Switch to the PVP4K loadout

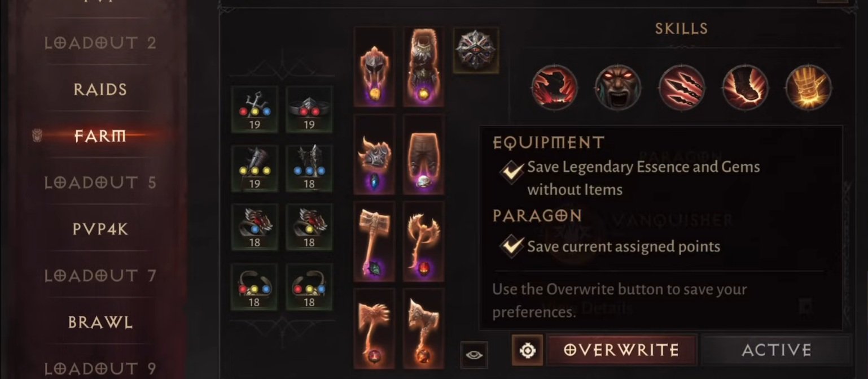(100, 229)
